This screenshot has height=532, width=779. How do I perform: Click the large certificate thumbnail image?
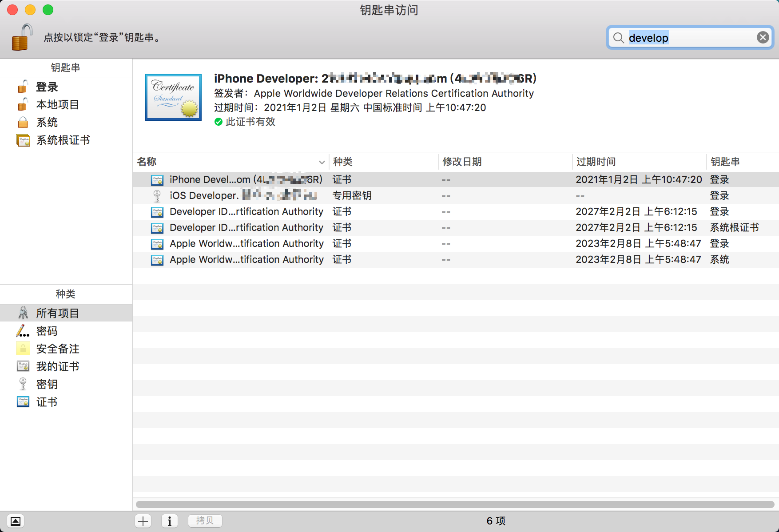(x=173, y=97)
